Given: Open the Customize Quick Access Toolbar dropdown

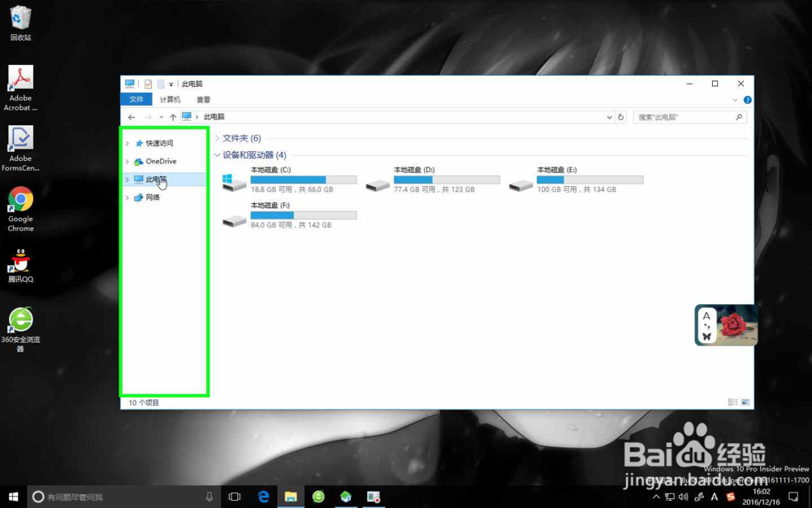Looking at the screenshot, I should coord(171,84).
